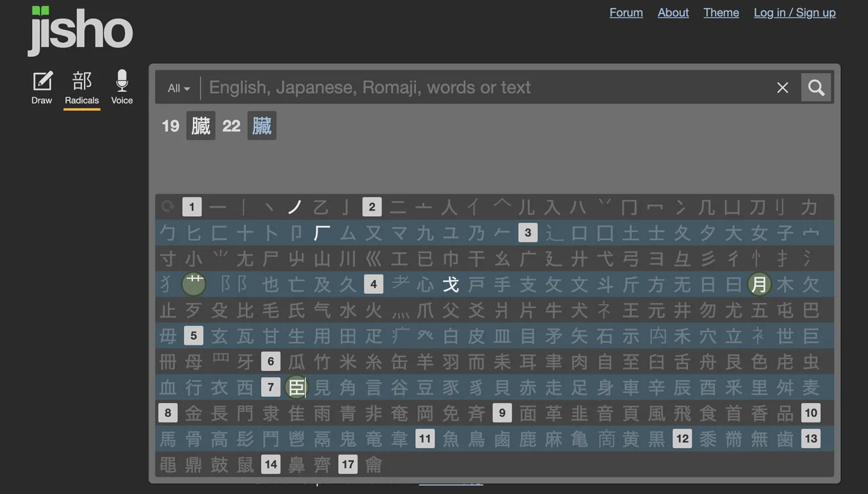Select the 戈 radical in the grid
868x494 pixels.
click(x=451, y=283)
